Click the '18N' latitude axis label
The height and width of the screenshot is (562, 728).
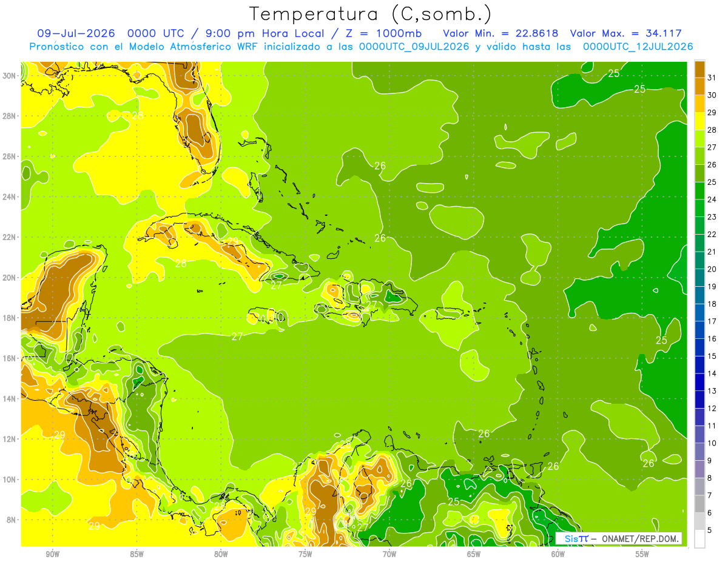(x=9, y=318)
